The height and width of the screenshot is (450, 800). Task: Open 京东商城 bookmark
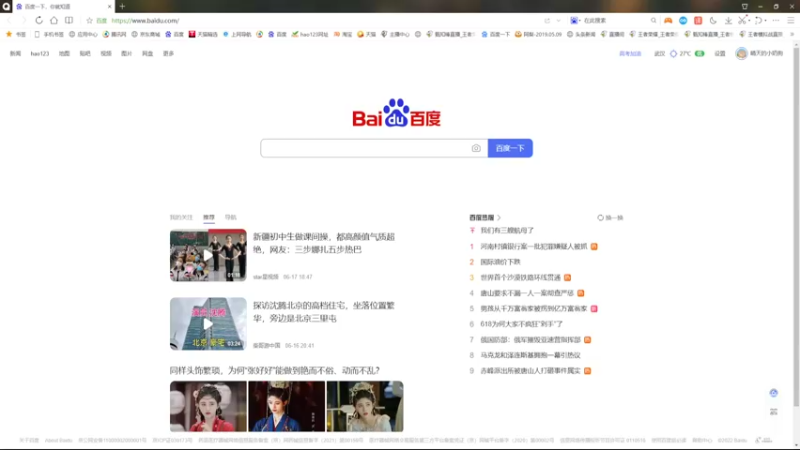point(145,34)
